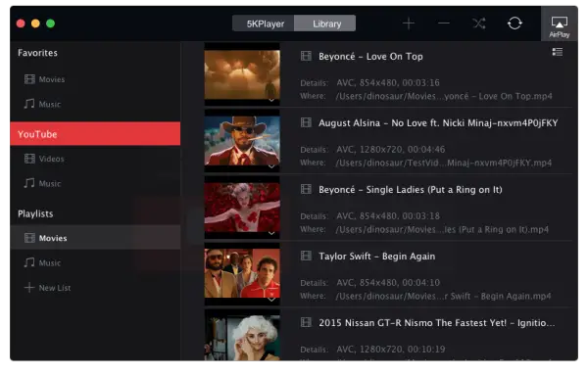
Task: Click the circular refresh icon
Action: (514, 23)
